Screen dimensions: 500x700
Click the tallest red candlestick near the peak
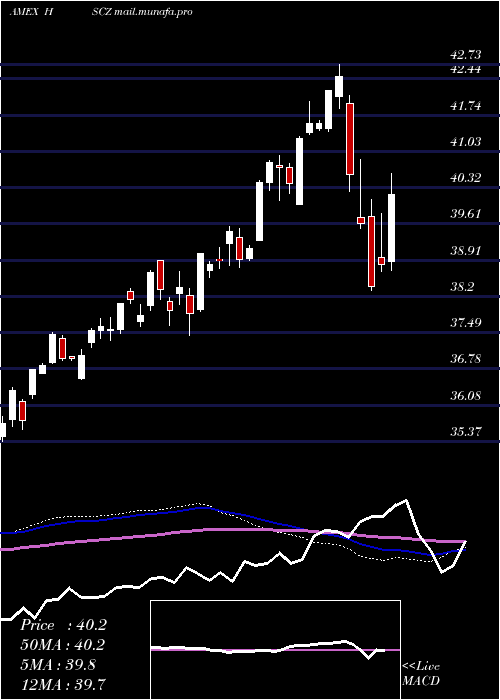click(x=350, y=139)
